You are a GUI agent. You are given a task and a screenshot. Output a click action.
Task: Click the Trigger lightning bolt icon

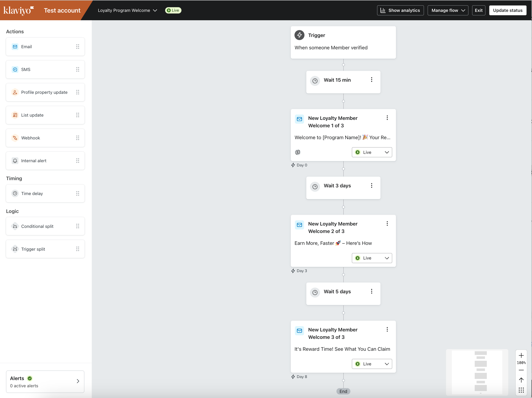pos(299,35)
